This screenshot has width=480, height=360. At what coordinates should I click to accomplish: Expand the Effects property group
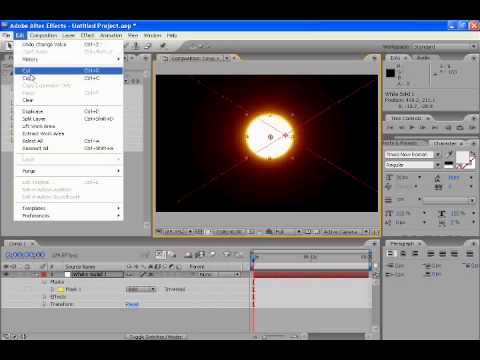coord(44,297)
